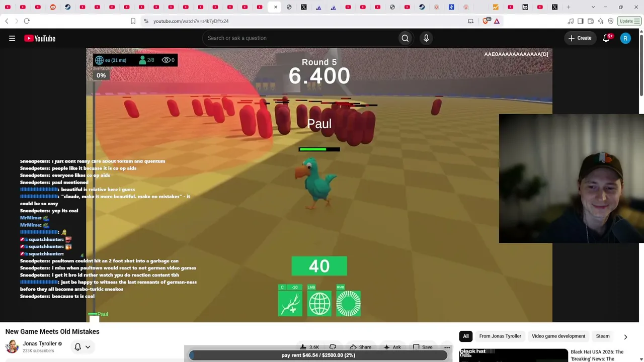Go to YouTube home via logo
The height and width of the screenshot is (362, 644).
tap(40, 38)
